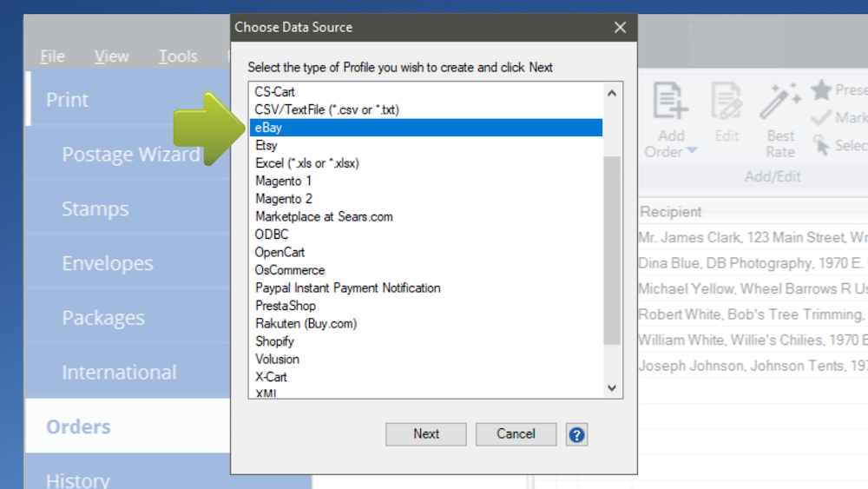Open the File menu
The image size is (868, 489).
pyautogui.click(x=52, y=56)
